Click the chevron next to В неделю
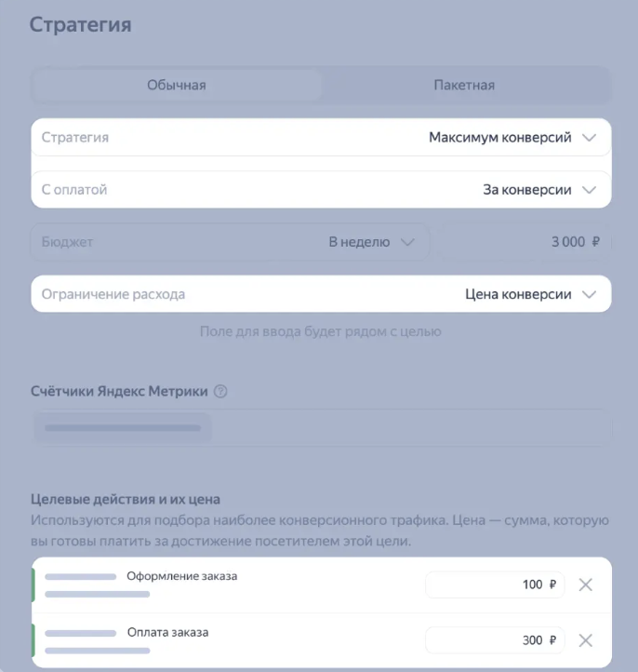 (406, 242)
